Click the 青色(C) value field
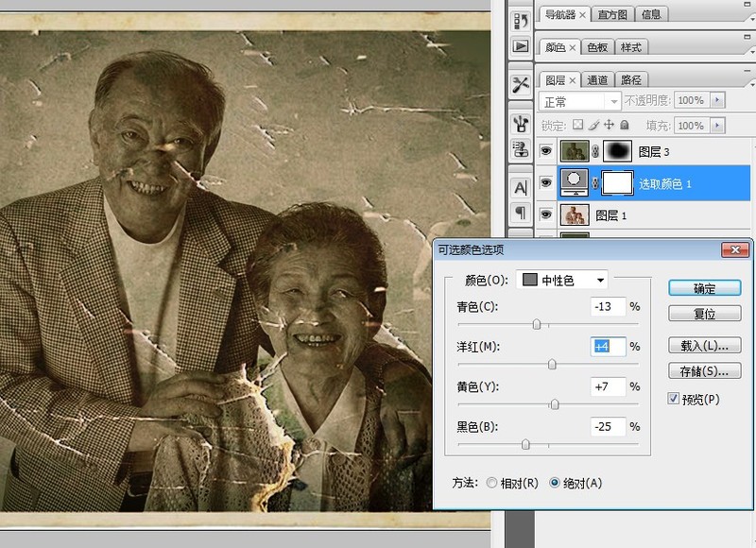Viewport: 756px width, 548px height. coord(608,306)
